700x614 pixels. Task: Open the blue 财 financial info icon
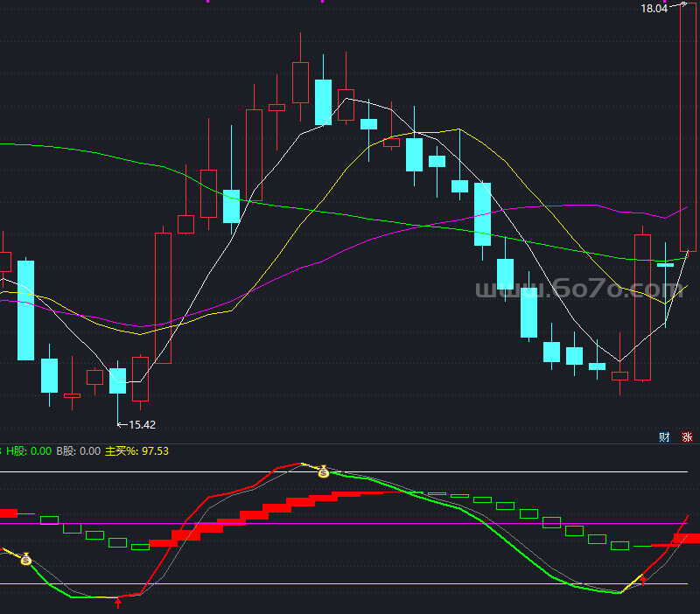click(x=664, y=436)
